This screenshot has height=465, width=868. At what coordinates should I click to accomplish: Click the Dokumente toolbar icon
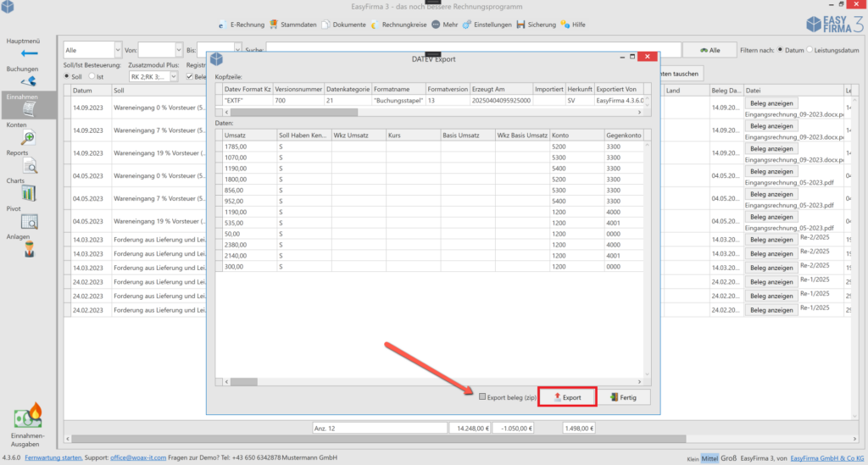tap(325, 25)
